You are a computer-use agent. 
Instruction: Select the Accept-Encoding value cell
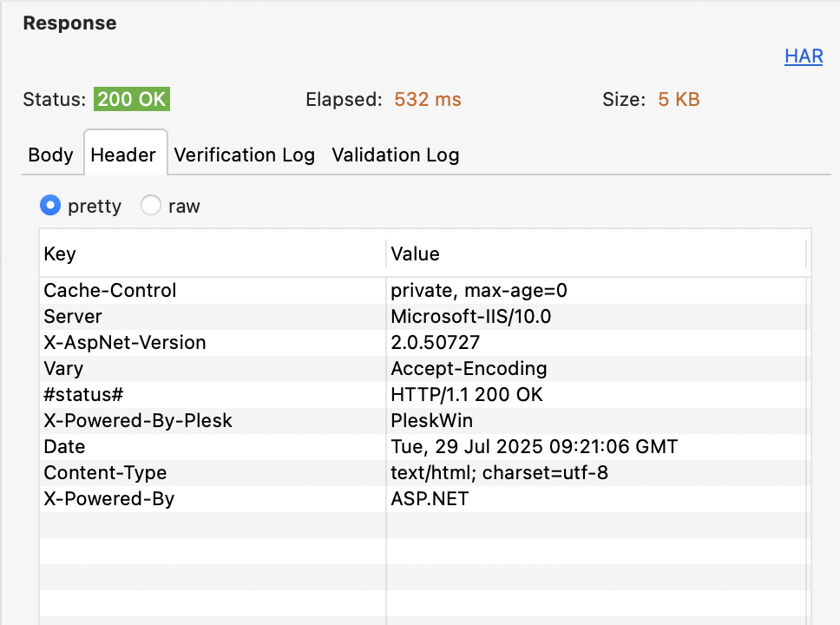595,369
